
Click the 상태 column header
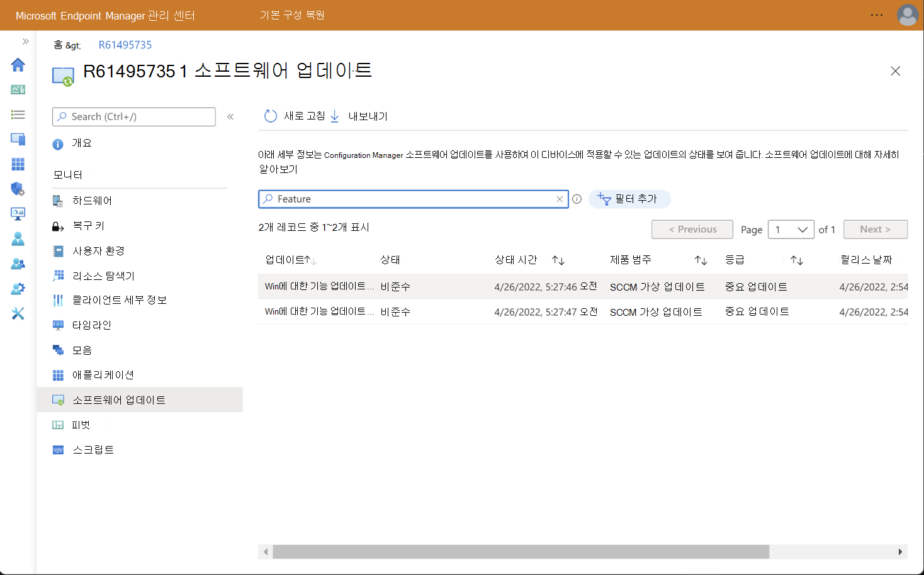coord(390,260)
